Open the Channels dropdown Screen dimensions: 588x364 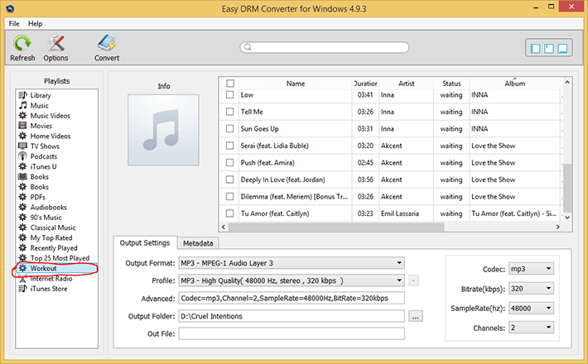click(531, 328)
